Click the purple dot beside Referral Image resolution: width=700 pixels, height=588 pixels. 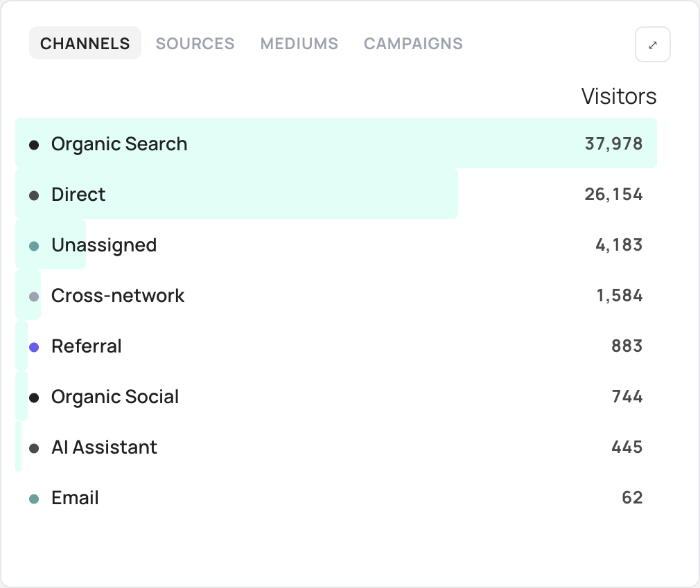tap(34, 347)
